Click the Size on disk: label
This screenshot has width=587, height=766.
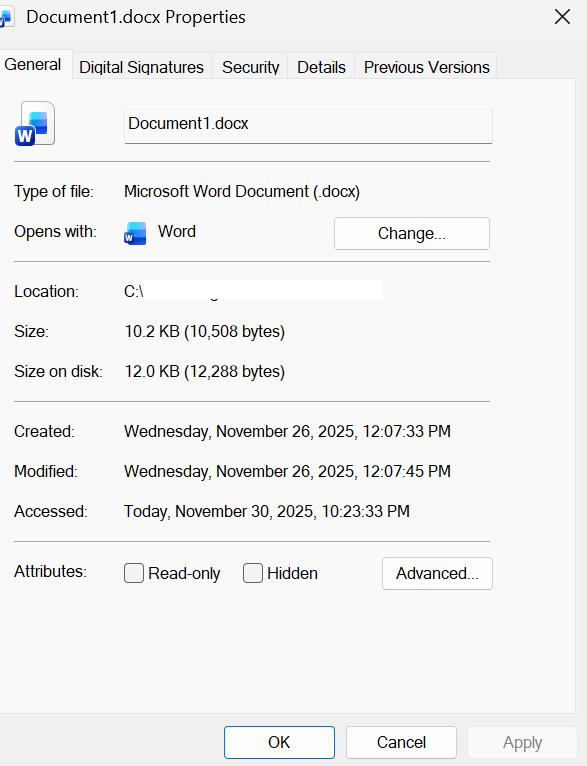[58, 372]
